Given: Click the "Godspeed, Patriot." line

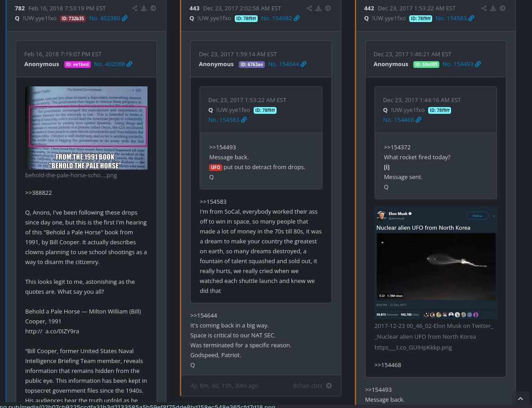Looking at the screenshot, I should [215, 355].
